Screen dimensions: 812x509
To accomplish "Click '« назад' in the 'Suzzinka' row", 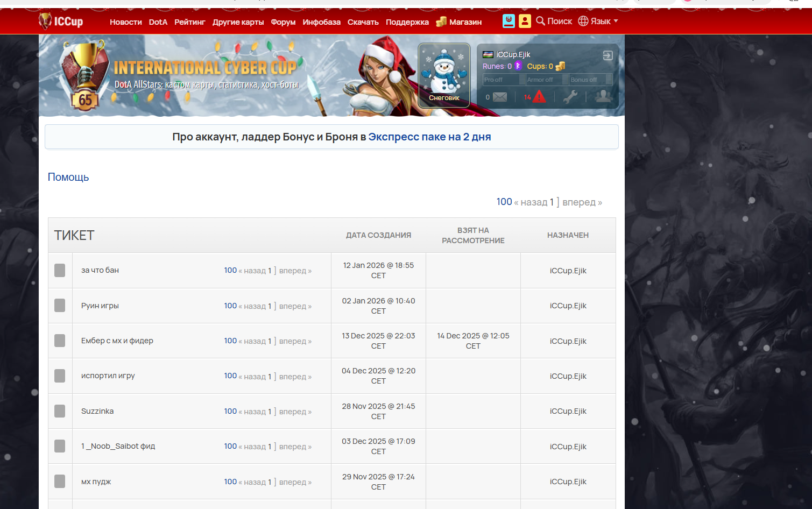I will coord(252,412).
